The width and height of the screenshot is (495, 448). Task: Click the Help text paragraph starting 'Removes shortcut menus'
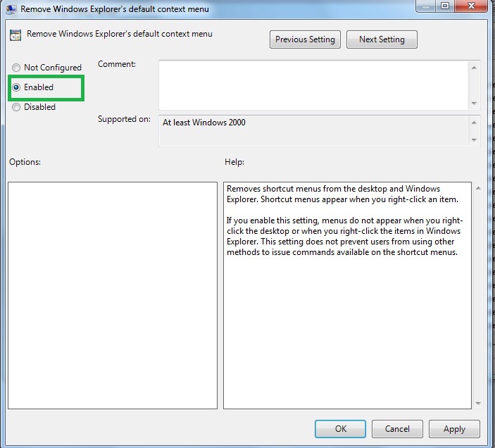point(342,194)
